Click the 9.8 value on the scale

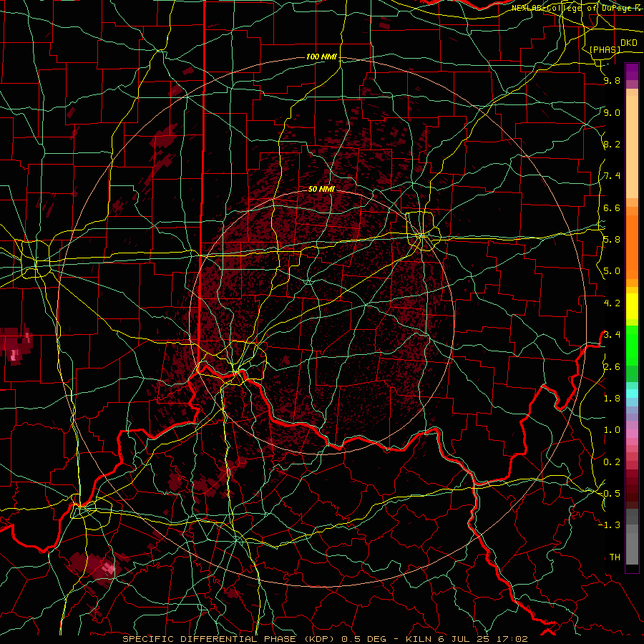click(612, 80)
